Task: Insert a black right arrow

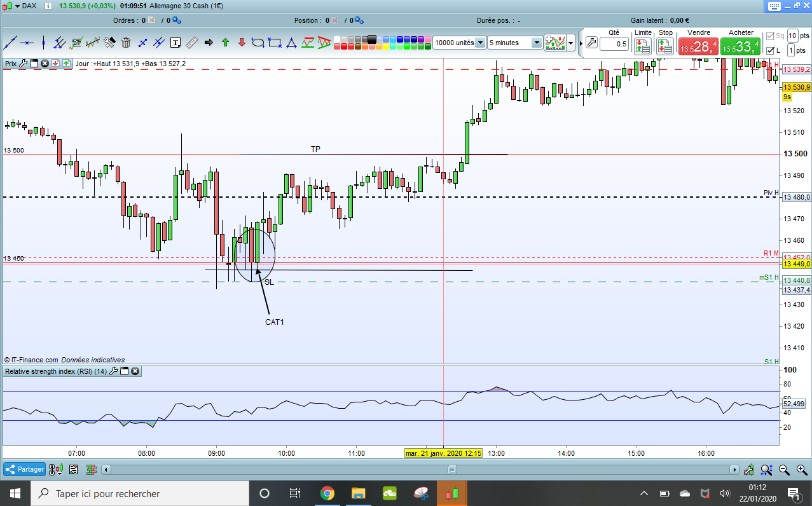Action: coord(209,43)
